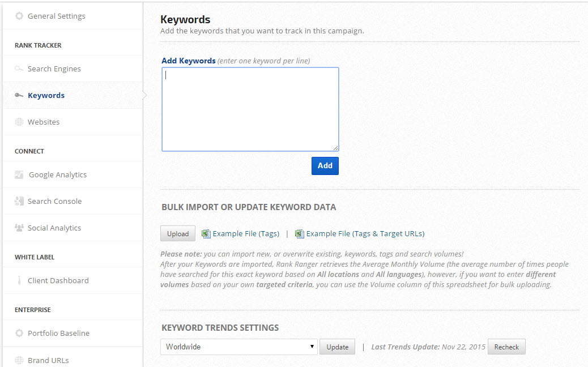Click the Search Console sidebar icon
This screenshot has height=367, width=588.
point(19,201)
